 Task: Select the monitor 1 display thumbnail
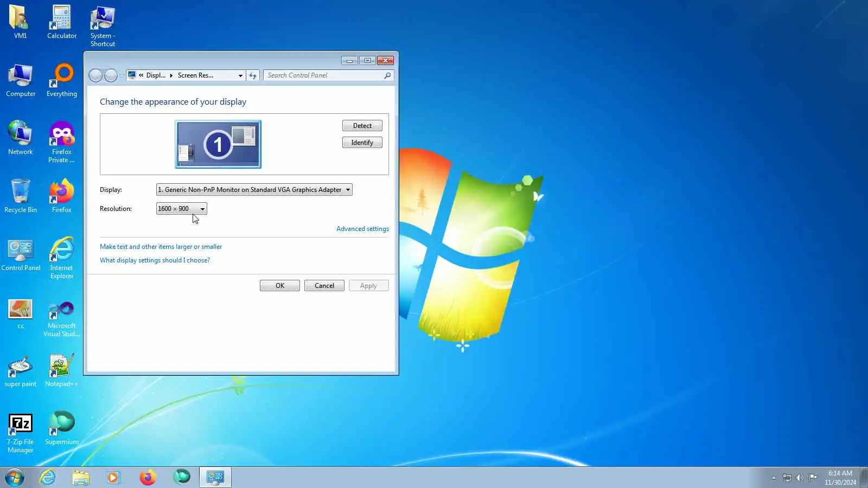tap(218, 144)
